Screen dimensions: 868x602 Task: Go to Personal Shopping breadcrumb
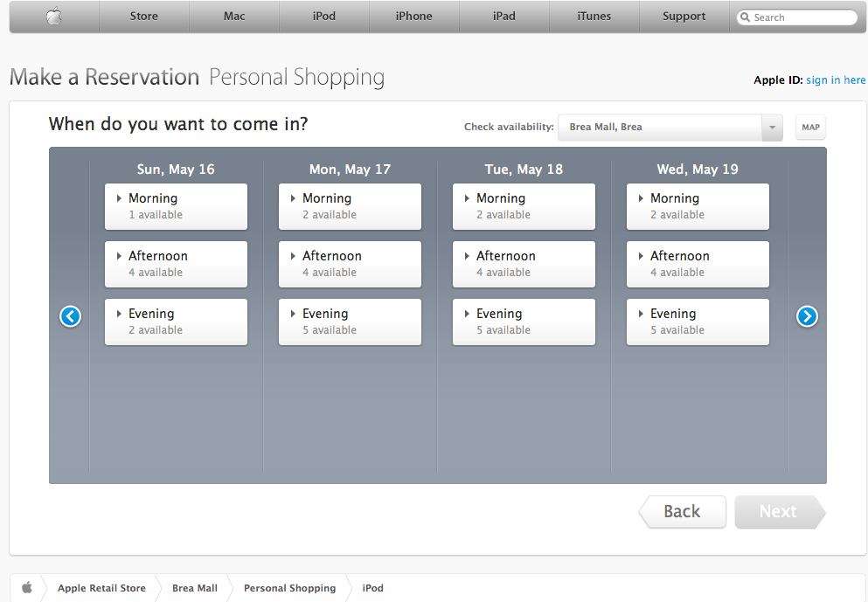(x=289, y=588)
